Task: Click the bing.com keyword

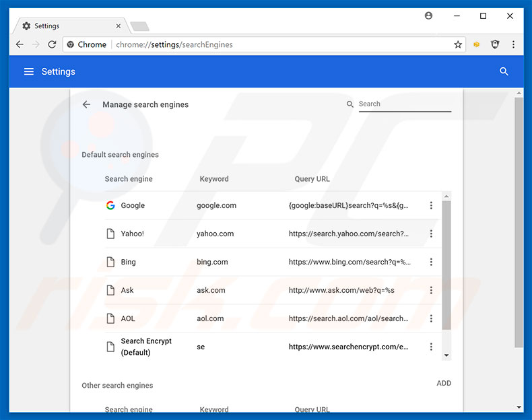Action: tap(212, 262)
